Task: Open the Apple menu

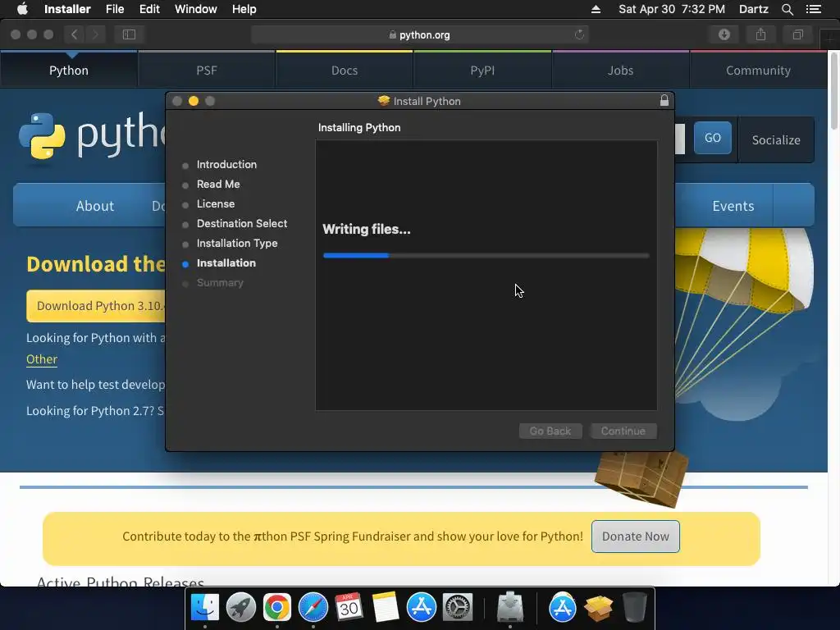Action: 22,9
